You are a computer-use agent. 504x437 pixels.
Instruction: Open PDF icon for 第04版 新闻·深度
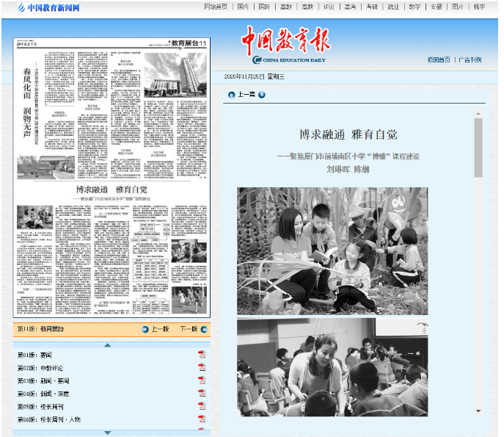[201, 393]
